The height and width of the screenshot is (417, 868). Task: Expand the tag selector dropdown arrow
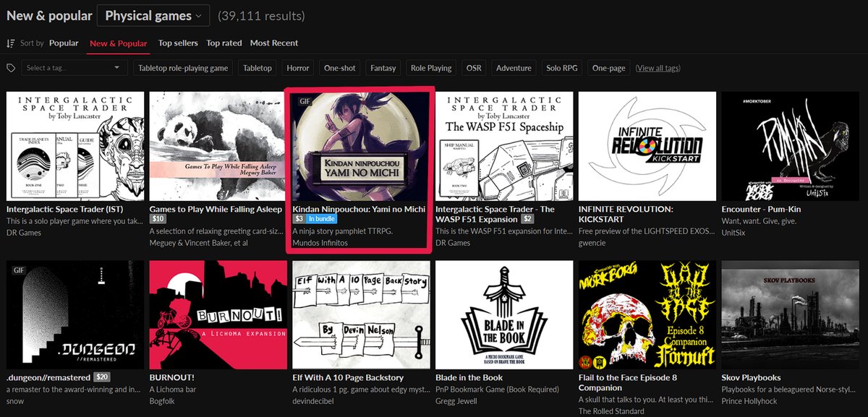(117, 68)
